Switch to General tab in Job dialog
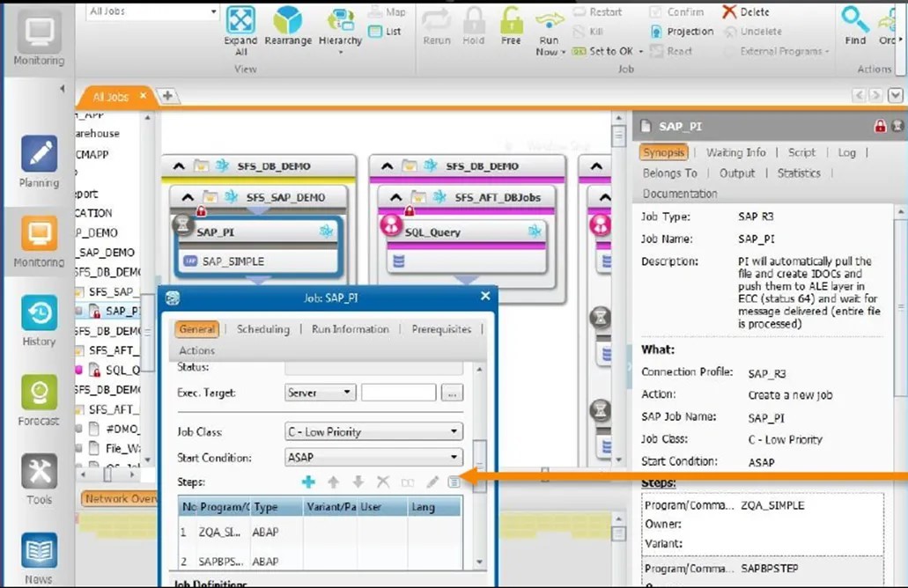 click(x=197, y=329)
